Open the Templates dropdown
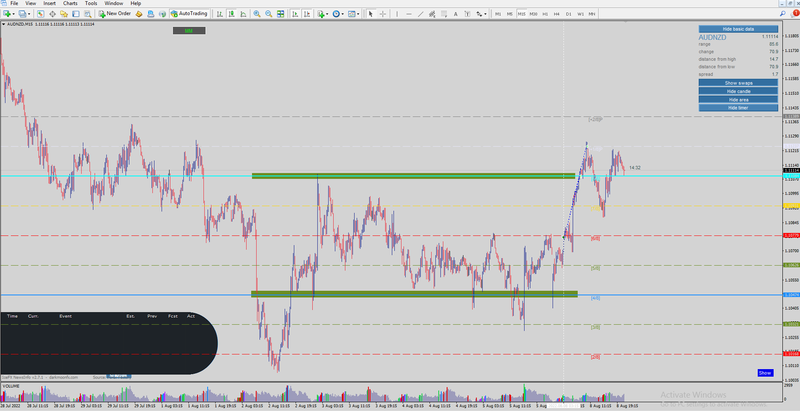Screen dimensions: 800x411 (354, 14)
